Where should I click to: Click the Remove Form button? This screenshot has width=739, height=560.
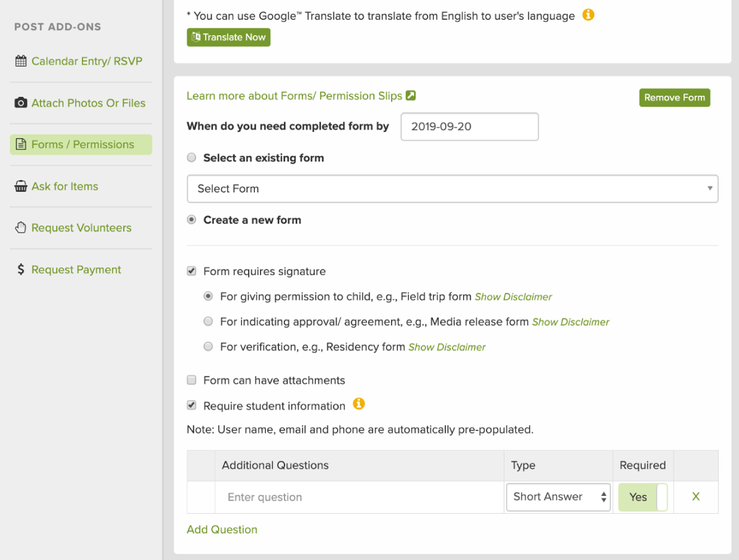click(x=674, y=98)
